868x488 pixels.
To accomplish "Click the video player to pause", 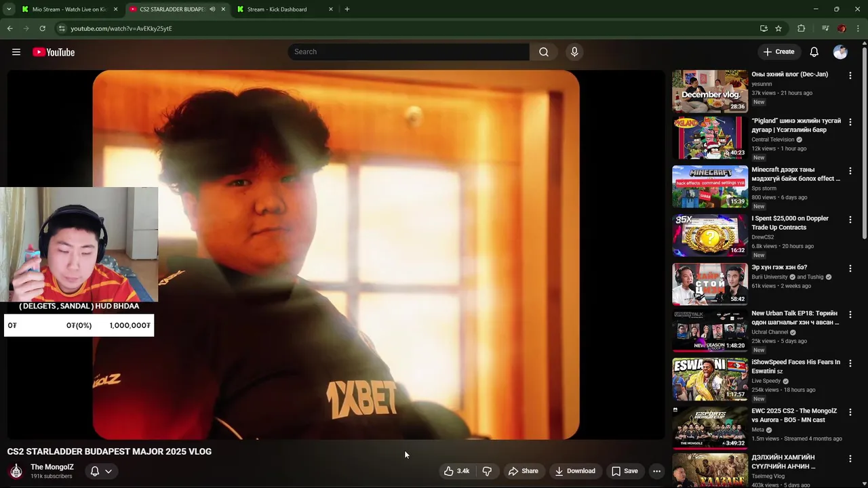I will (x=336, y=254).
